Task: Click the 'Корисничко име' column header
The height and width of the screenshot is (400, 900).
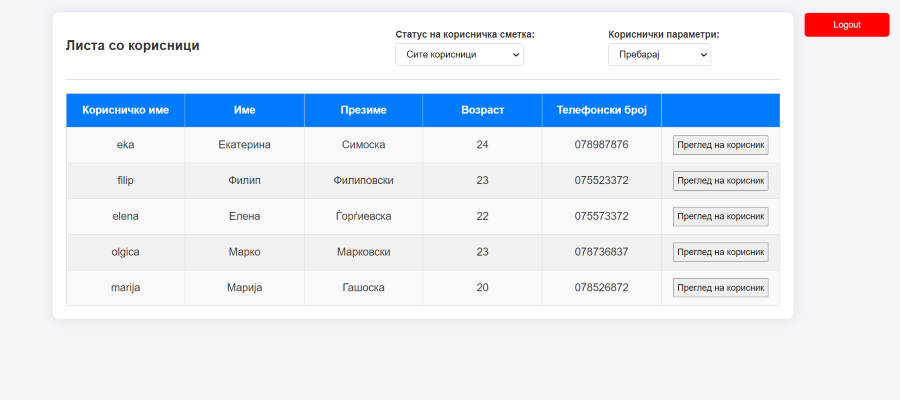Action: 126,110
